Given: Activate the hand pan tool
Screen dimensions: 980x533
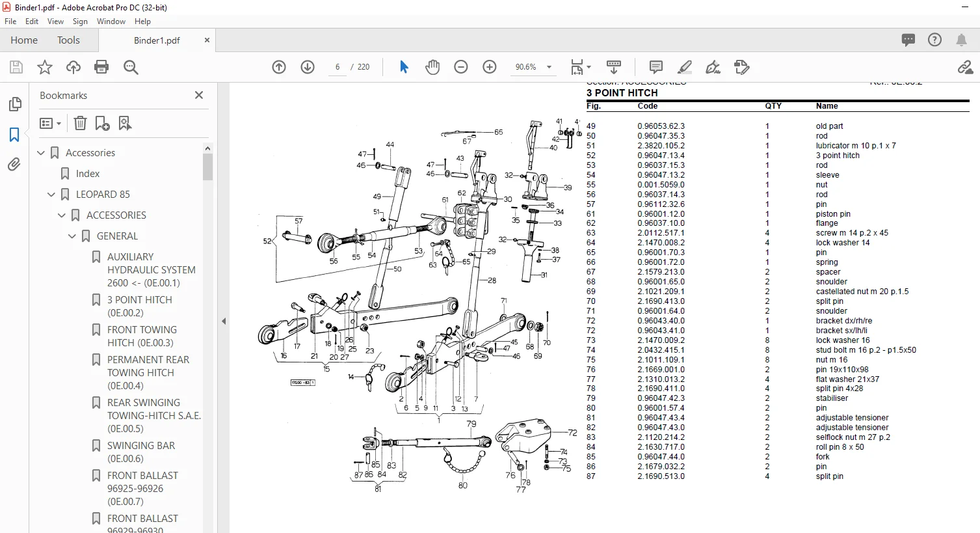Looking at the screenshot, I should 432,67.
